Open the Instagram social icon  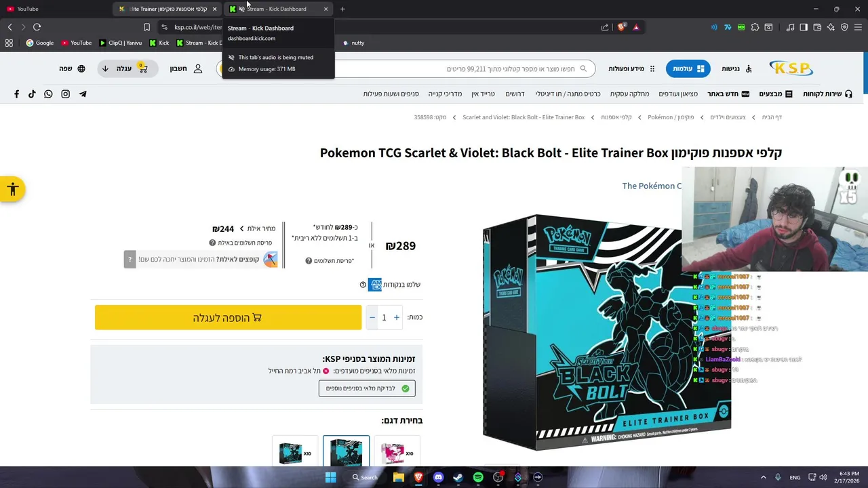[66, 94]
